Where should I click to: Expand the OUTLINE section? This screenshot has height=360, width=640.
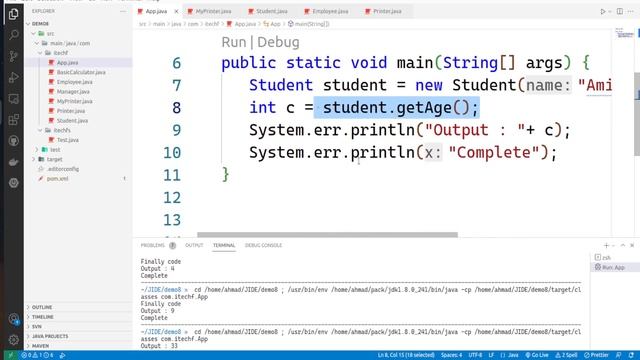(78, 307)
